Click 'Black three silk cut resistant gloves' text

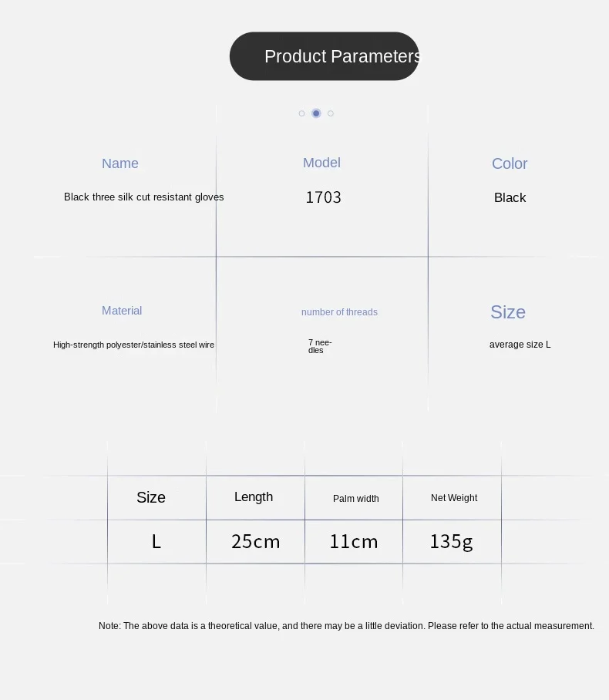click(144, 197)
